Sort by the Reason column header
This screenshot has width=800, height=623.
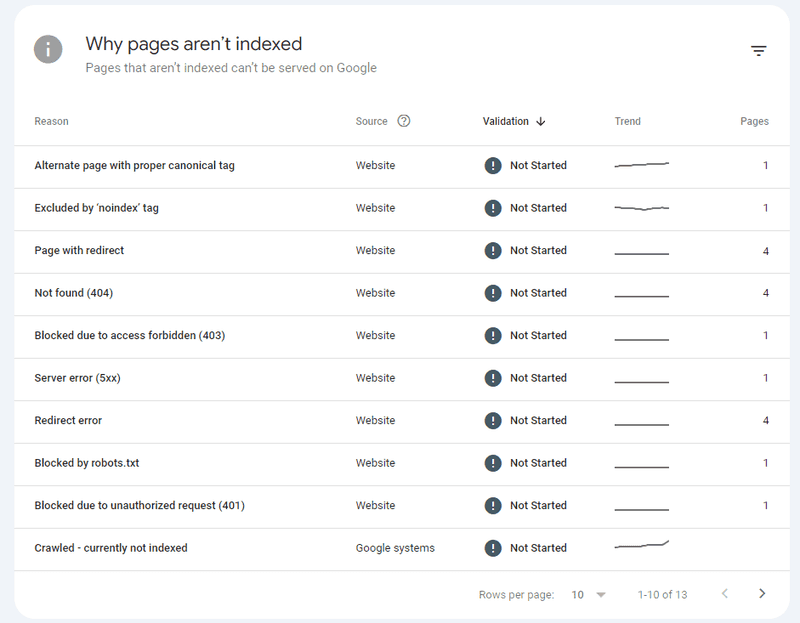[x=51, y=121]
